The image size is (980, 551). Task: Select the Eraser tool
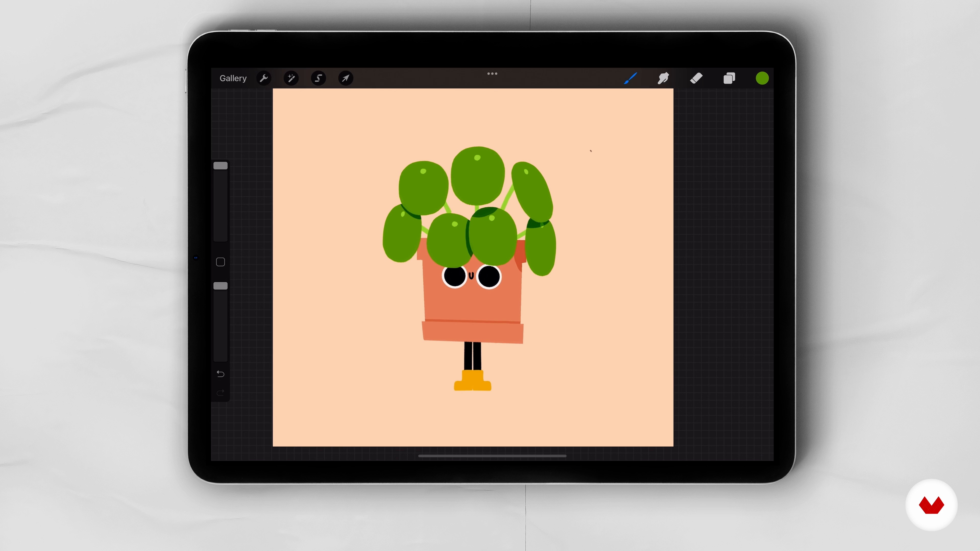(696, 78)
